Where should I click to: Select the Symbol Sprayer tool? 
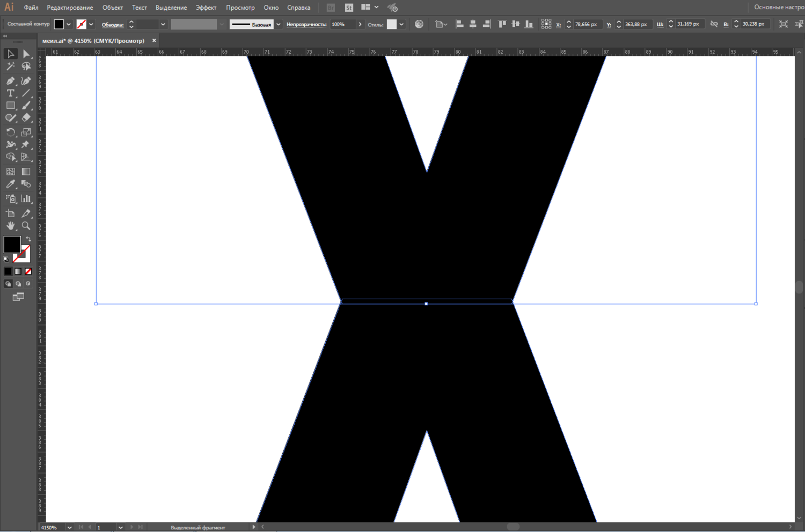[10, 198]
